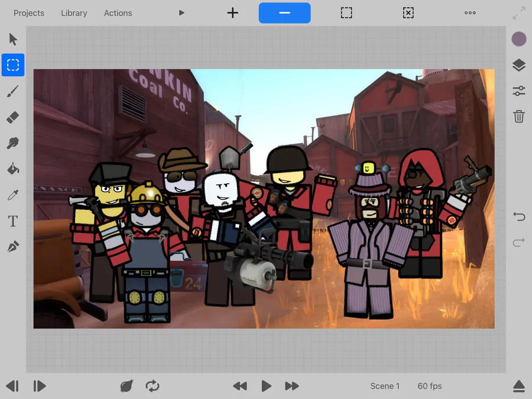The width and height of the screenshot is (532, 399).
Task: Toggle onion skin icon
Action: 126,386
